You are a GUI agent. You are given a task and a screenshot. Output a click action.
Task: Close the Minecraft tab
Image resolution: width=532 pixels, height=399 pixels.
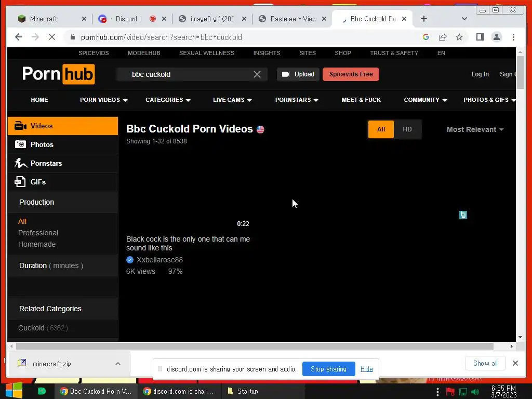pos(84,19)
